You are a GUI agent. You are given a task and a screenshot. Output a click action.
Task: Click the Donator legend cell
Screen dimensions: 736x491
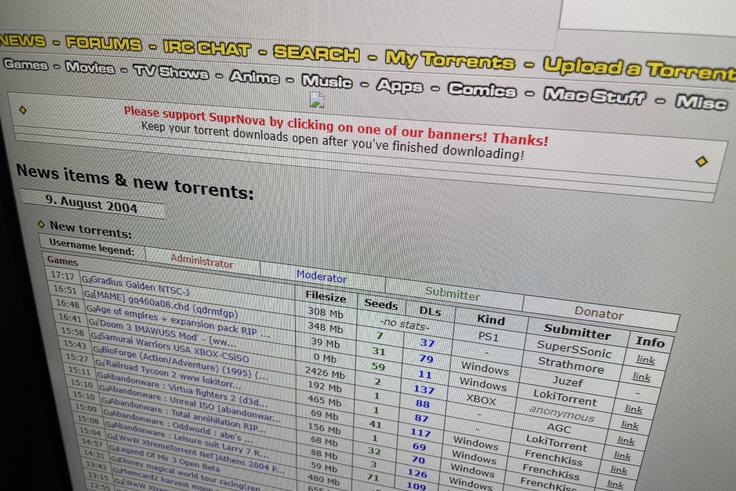click(599, 313)
